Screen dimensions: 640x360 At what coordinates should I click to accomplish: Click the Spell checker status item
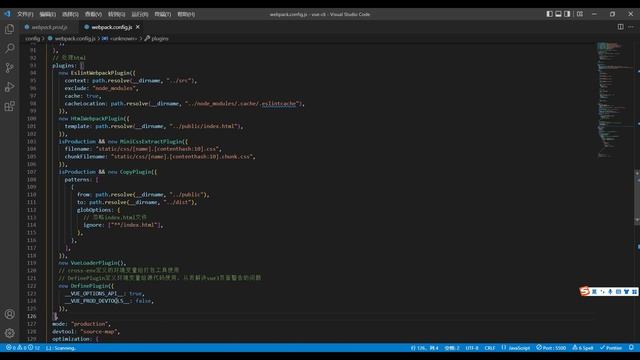[583, 348]
